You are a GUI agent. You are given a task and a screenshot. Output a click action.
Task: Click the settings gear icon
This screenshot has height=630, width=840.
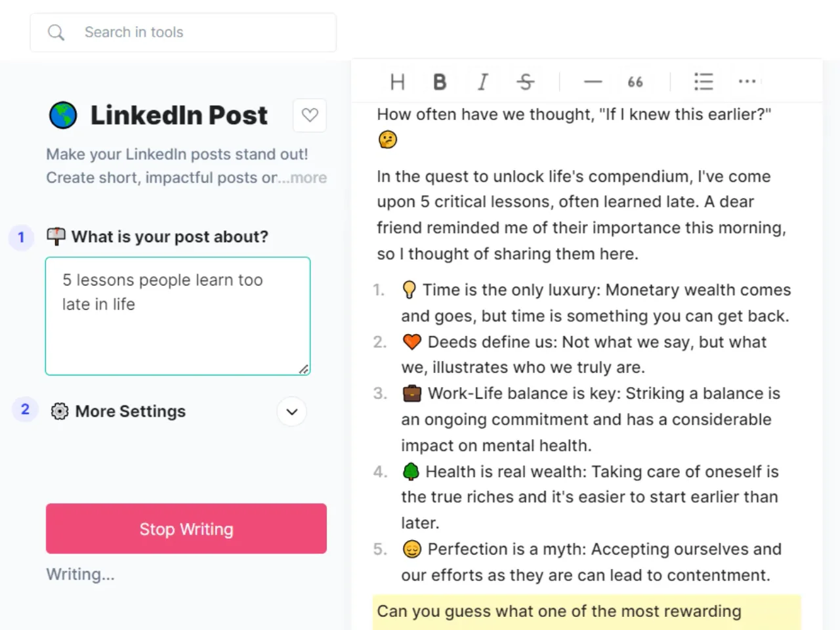tap(60, 411)
